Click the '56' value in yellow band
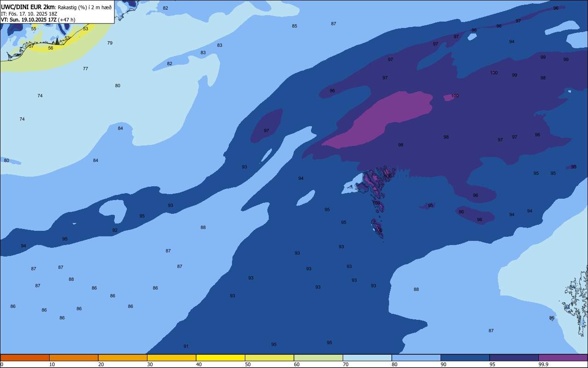This screenshot has width=588, height=368. (x=51, y=48)
